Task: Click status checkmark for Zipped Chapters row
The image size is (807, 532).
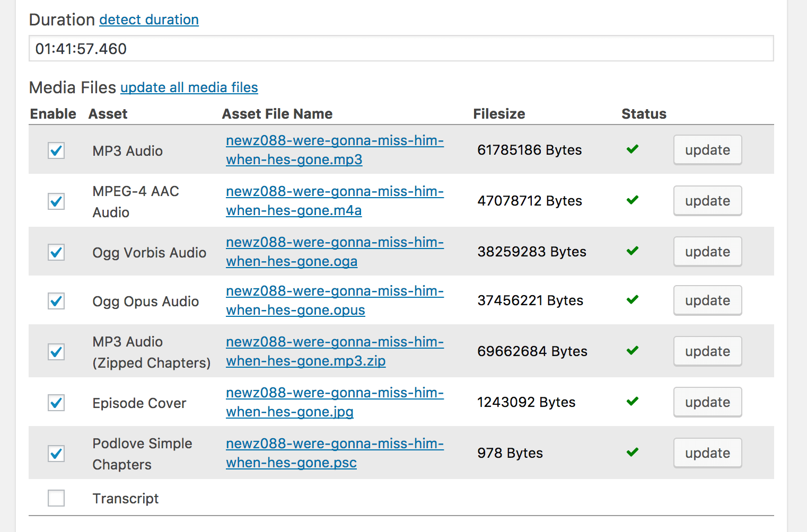Action: point(632,350)
